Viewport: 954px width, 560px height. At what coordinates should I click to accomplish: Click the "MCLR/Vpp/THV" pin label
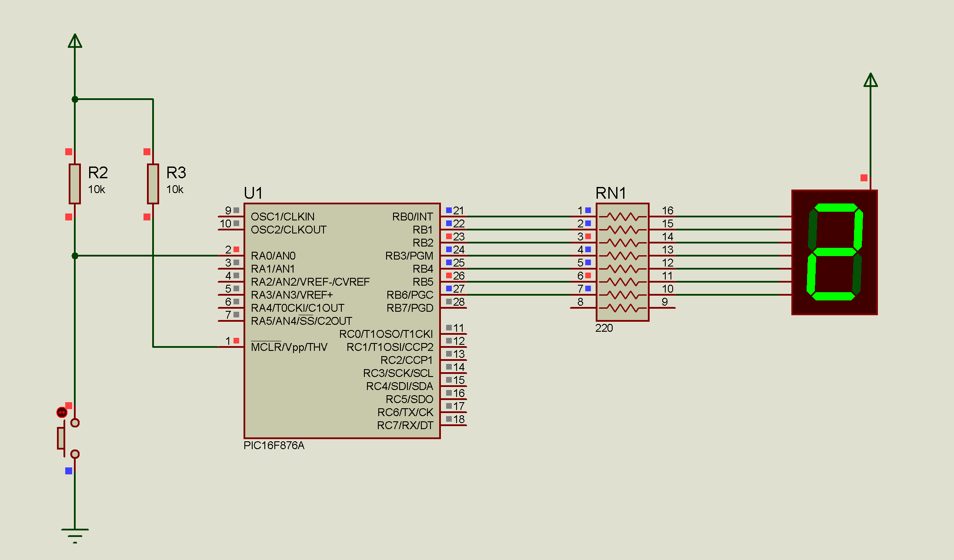[x=289, y=347]
